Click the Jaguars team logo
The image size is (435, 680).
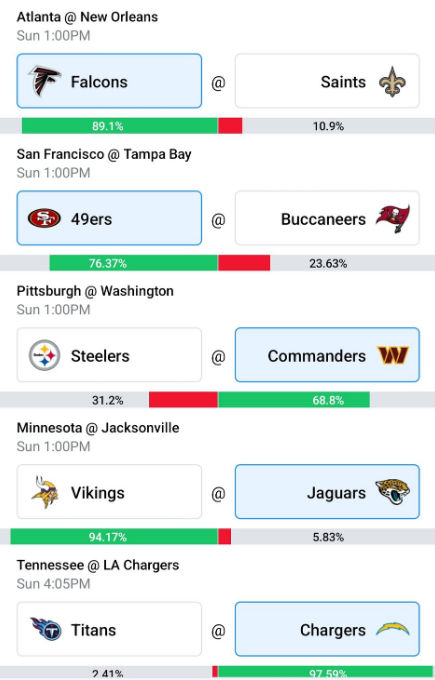point(392,492)
